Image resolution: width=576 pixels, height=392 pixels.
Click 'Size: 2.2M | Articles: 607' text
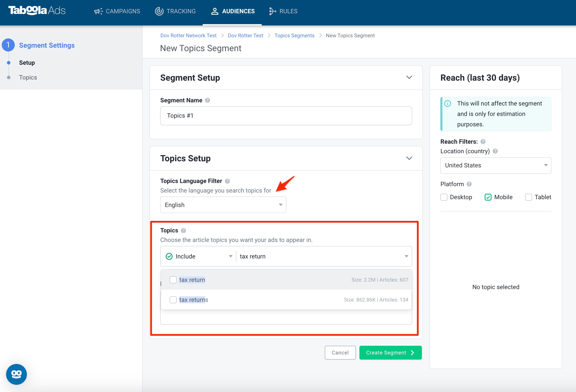click(380, 280)
